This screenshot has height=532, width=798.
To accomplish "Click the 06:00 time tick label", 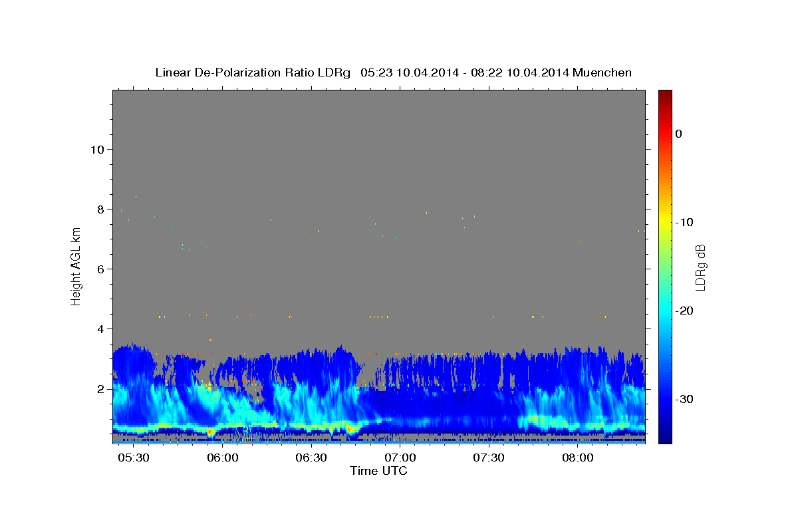I will (x=223, y=458).
